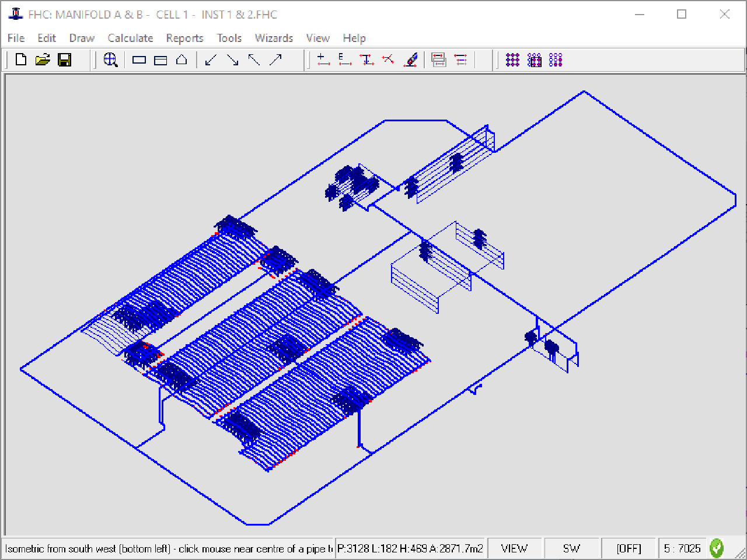The image size is (747, 560).
Task: Create a new FHC drawing
Action: point(20,59)
